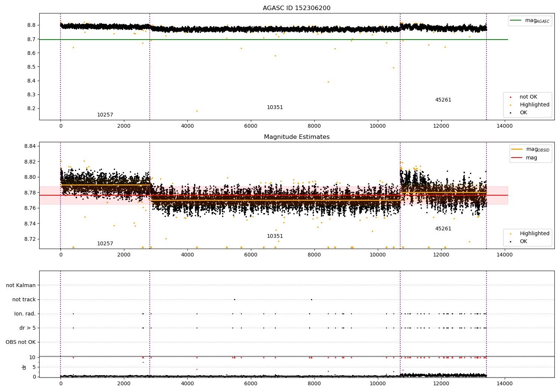This screenshot has height=392, width=560.
Task: Select the Magnitude Estimates plot title
Action: pos(296,137)
